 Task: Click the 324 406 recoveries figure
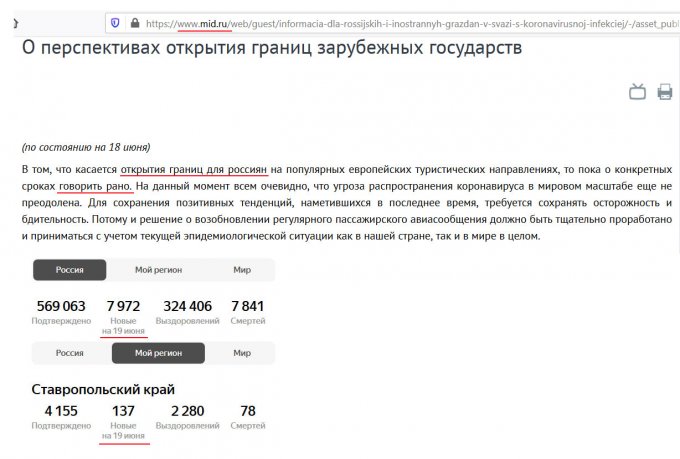(x=187, y=306)
